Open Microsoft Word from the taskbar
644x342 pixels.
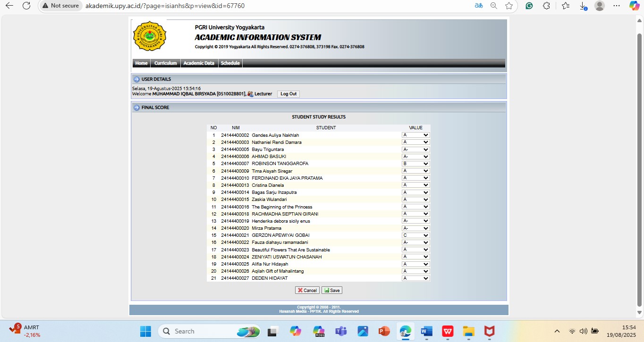(426, 331)
